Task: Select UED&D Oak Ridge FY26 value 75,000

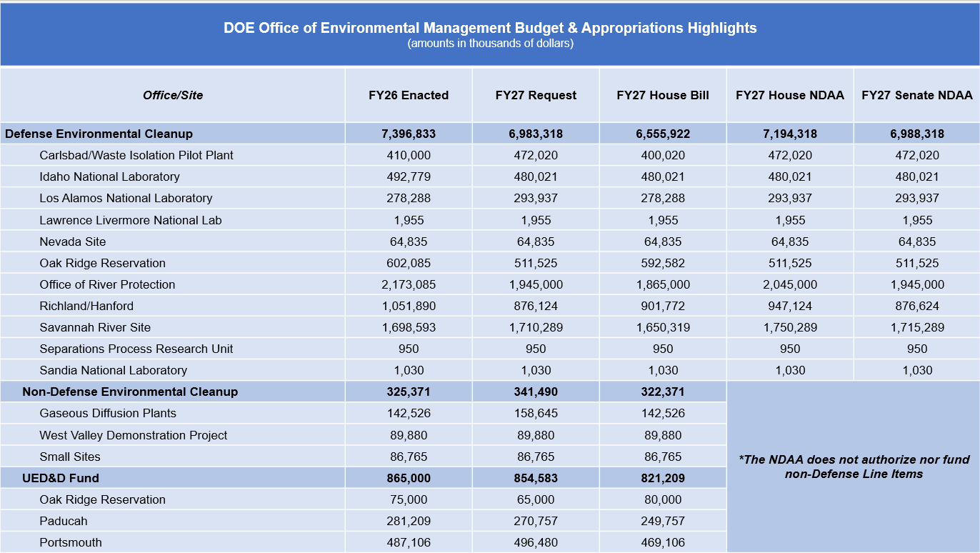Action: (409, 499)
